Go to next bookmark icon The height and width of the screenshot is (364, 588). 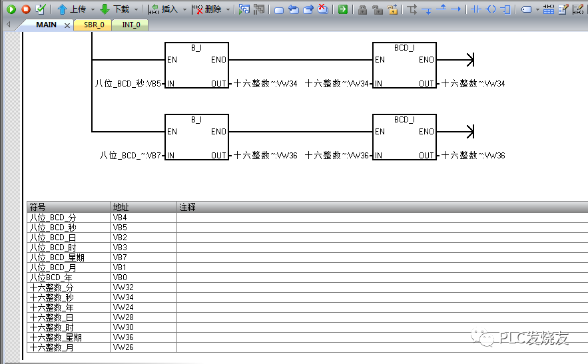(308, 9)
